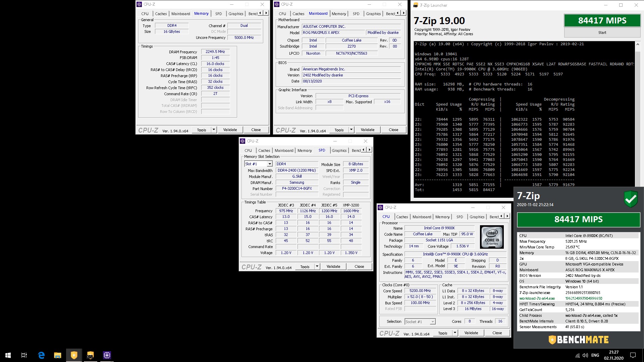Click CPU-Z Memory window title icon
Viewport: 644px width, 362px height.
coord(139,4)
